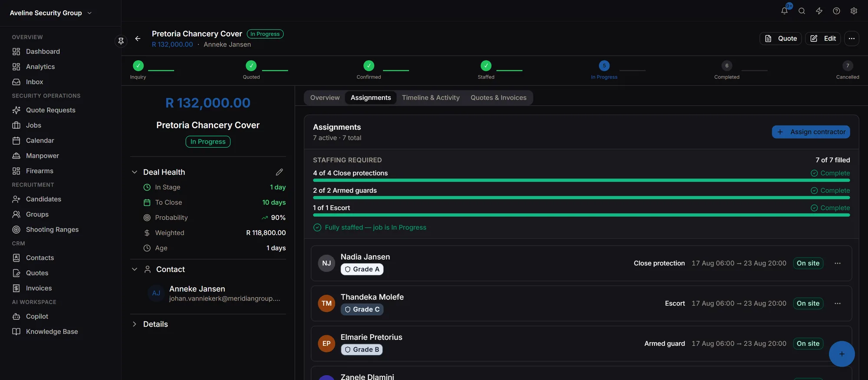
Task: Go back using the left arrow icon
Action: coord(138,39)
